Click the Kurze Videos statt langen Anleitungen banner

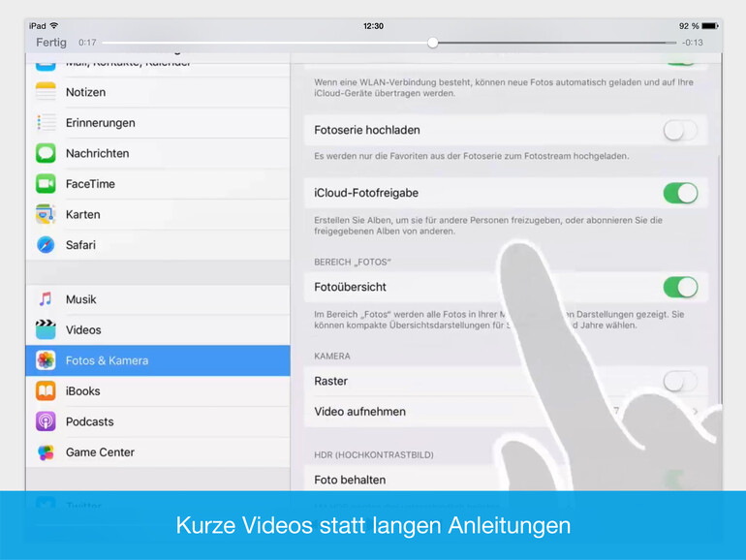373,525
